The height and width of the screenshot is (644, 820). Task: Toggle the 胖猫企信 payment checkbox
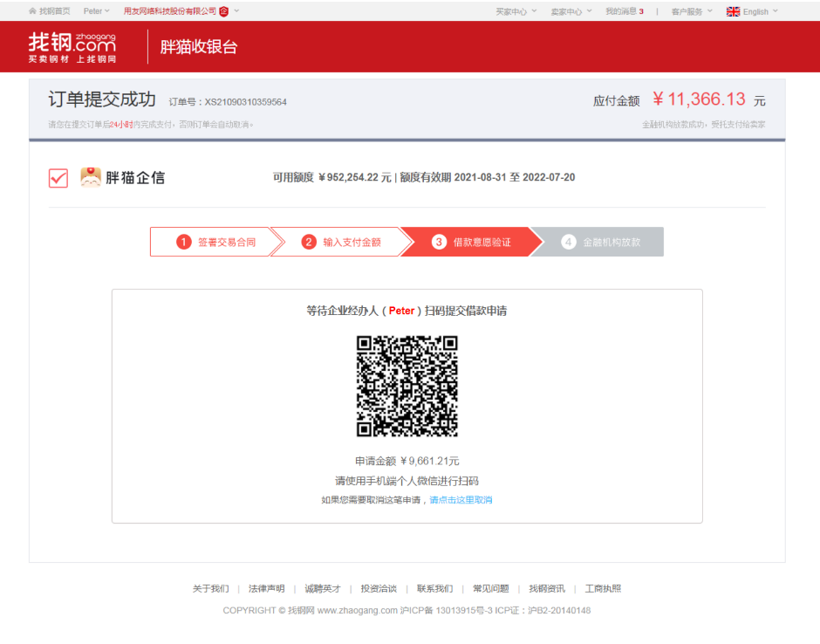point(58,178)
